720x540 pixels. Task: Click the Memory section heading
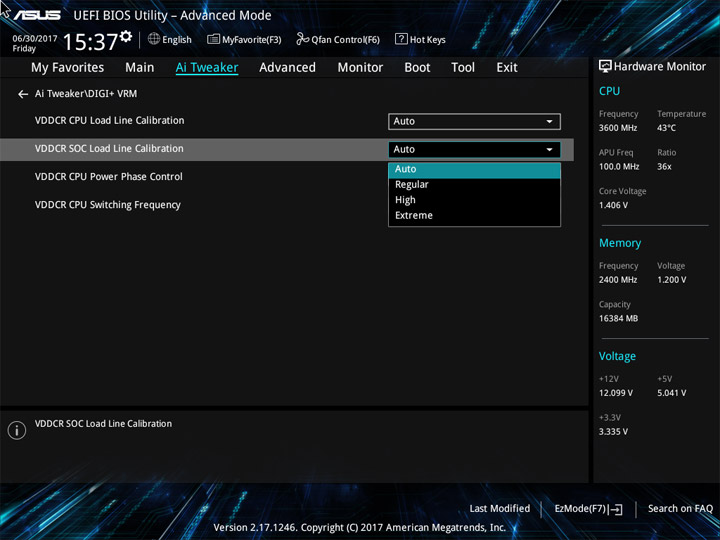pos(620,243)
